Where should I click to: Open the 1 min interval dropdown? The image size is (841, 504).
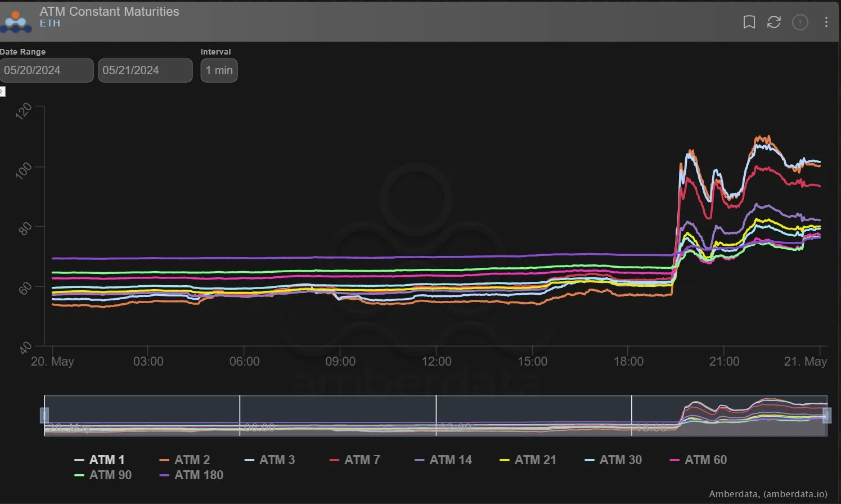(219, 70)
